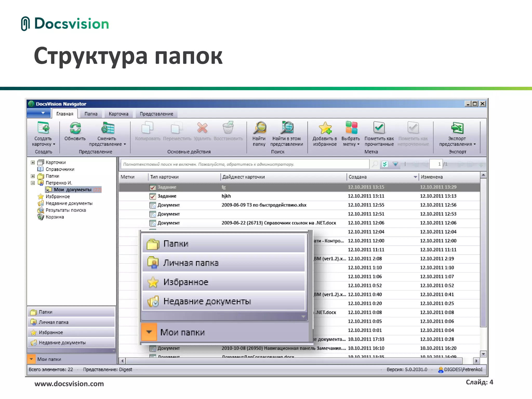Select the Задание row with digest hjkh
The height and width of the screenshot is (399, 532).
coord(299,196)
